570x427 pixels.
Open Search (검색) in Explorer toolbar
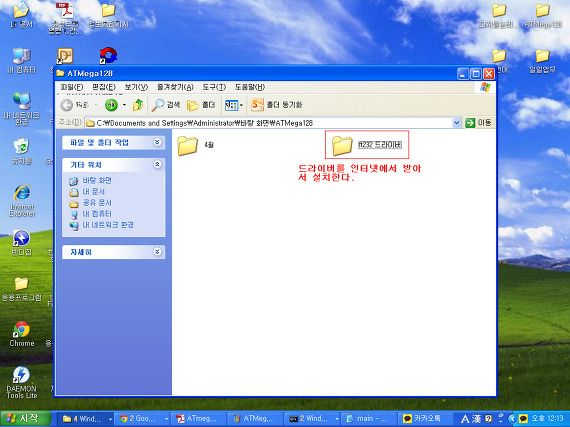pyautogui.click(x=165, y=105)
